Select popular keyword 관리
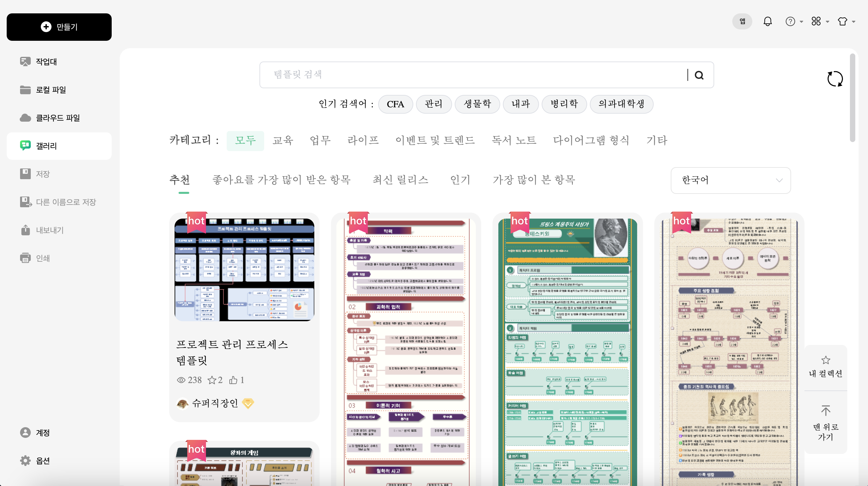This screenshot has width=868, height=486. click(x=434, y=104)
